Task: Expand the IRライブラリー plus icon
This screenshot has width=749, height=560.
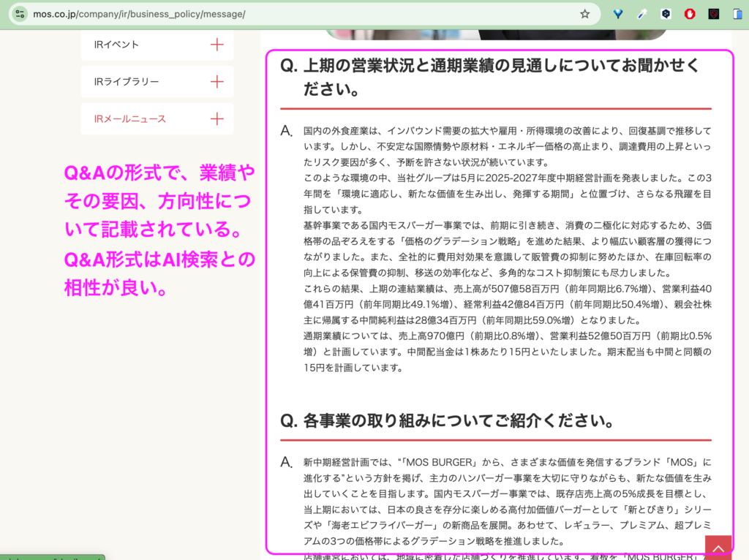Action: point(217,82)
